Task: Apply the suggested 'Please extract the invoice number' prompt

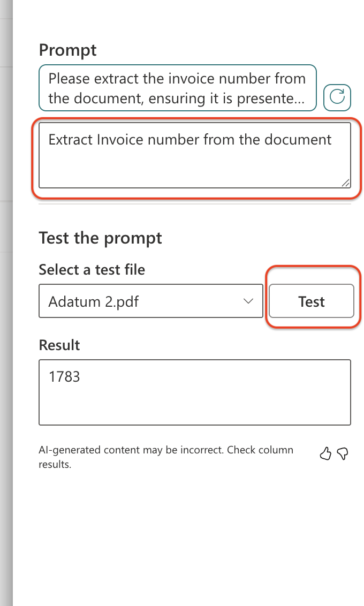Action: 177,88
